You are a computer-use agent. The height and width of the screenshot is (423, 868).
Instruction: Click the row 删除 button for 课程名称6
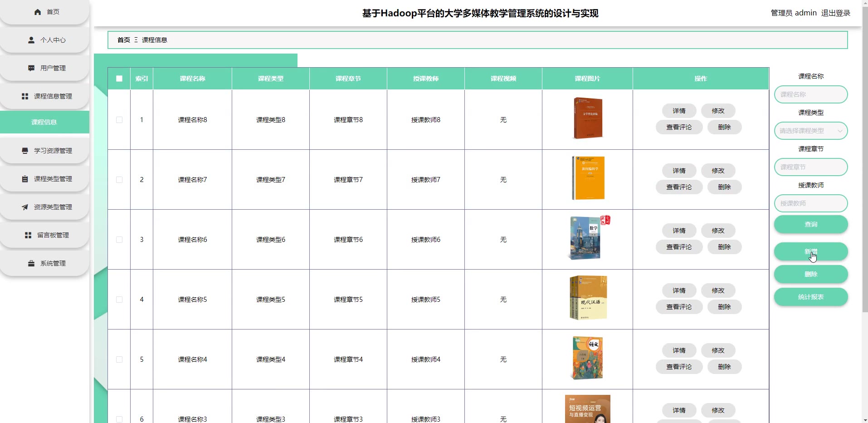click(724, 247)
